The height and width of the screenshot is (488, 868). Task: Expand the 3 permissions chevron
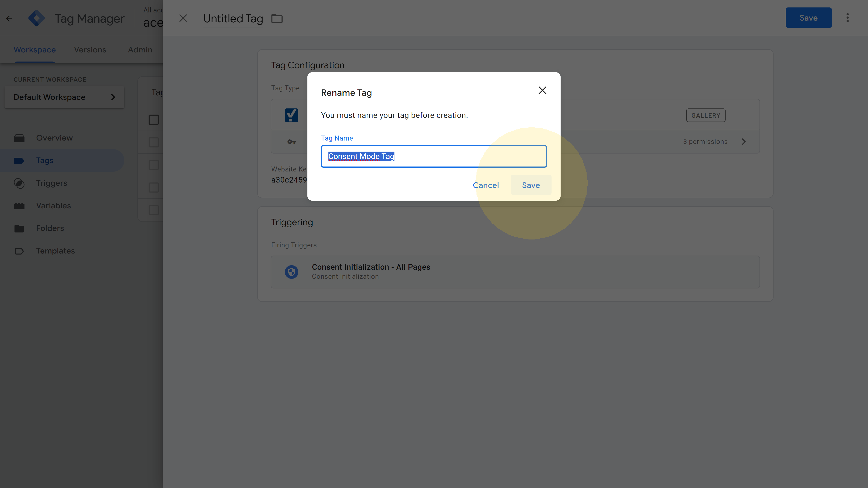[744, 142]
